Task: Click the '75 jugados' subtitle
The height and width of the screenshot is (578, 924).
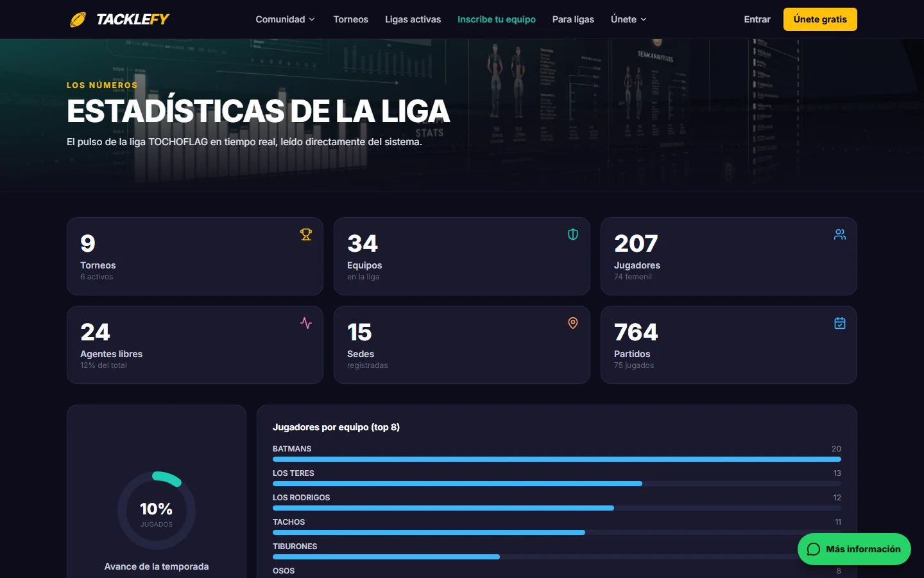Action: tap(634, 365)
